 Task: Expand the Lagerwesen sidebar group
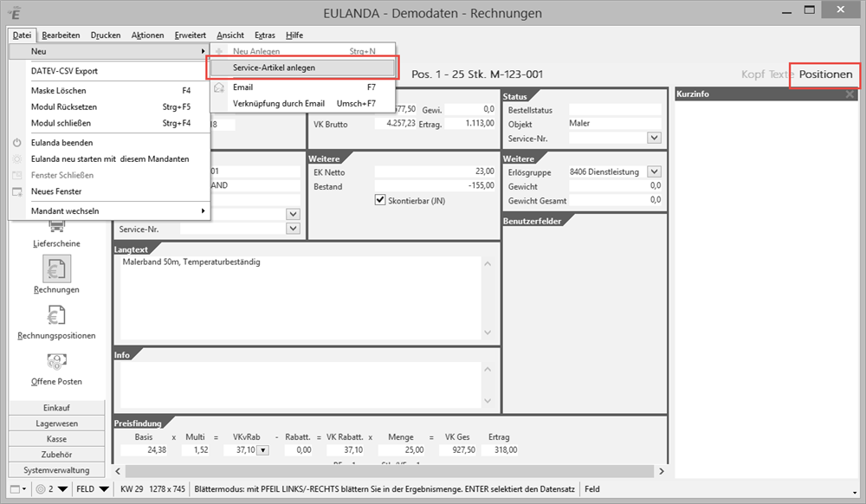pyautogui.click(x=56, y=423)
